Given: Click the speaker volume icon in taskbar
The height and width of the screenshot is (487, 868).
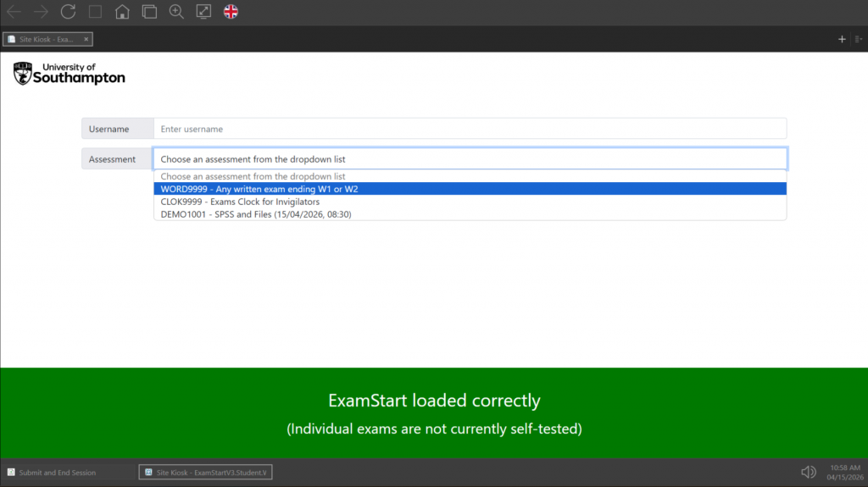Looking at the screenshot, I should point(808,472).
